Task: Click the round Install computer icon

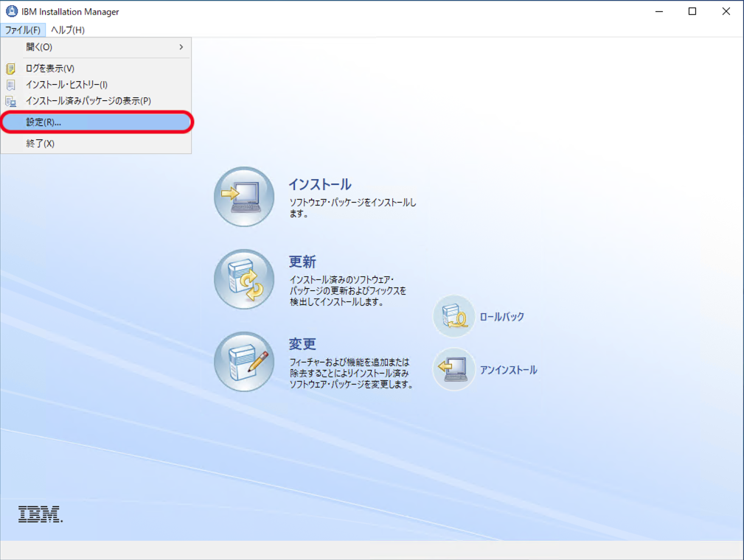Action: (244, 196)
